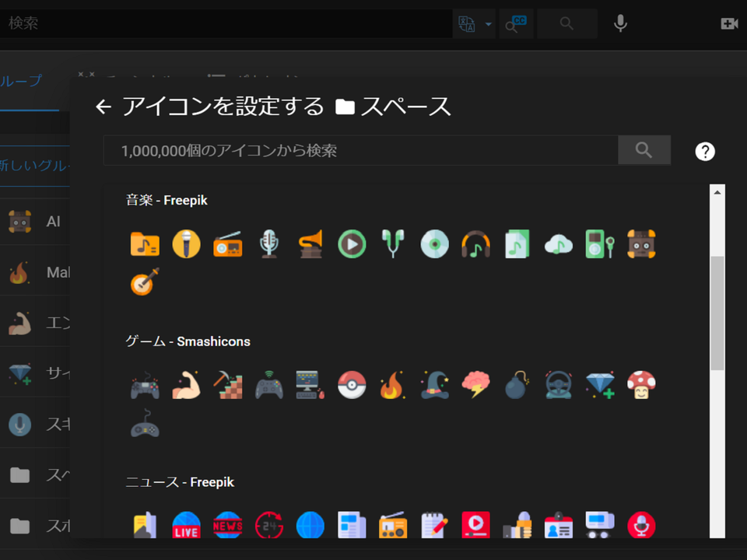Click the voice search microphone icon
This screenshot has height=560, width=747.
pyautogui.click(x=620, y=23)
